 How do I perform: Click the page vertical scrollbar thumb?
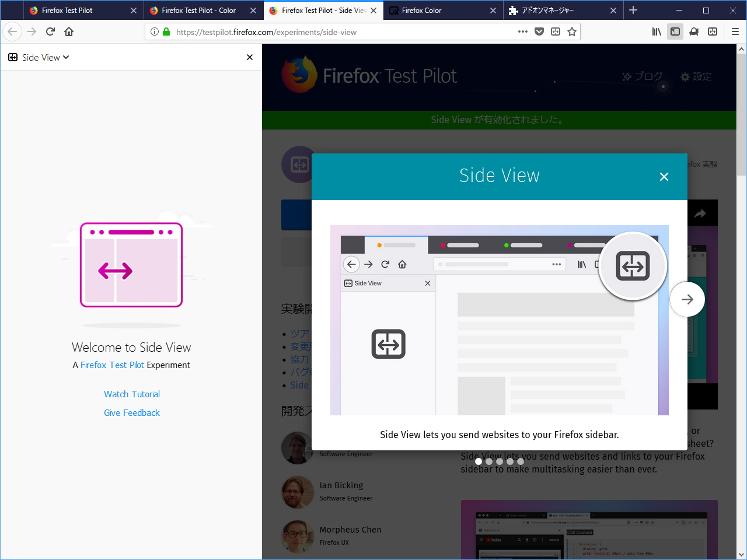[742, 116]
